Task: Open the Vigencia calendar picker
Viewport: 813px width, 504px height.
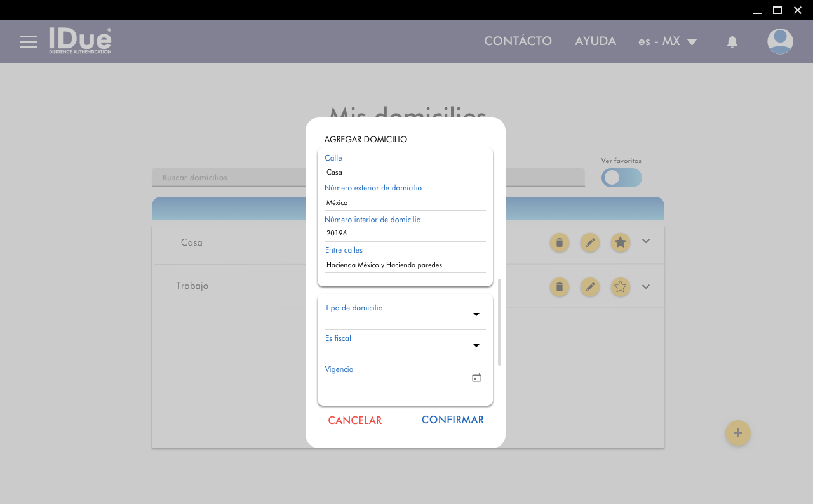Action: (x=476, y=378)
